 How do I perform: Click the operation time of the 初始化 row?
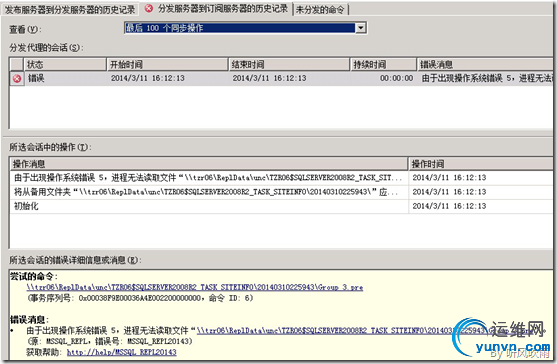tap(449, 206)
